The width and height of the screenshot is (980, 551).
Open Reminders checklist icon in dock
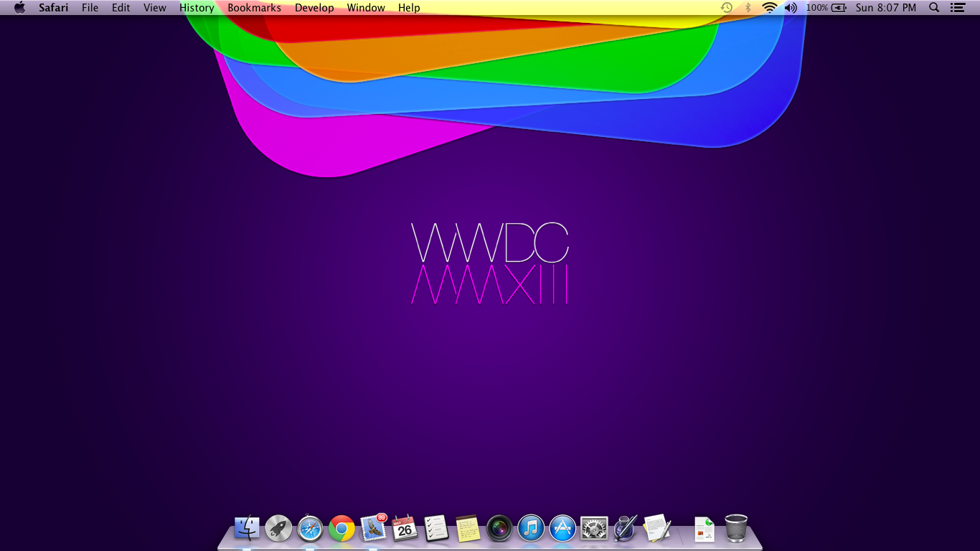click(x=436, y=529)
